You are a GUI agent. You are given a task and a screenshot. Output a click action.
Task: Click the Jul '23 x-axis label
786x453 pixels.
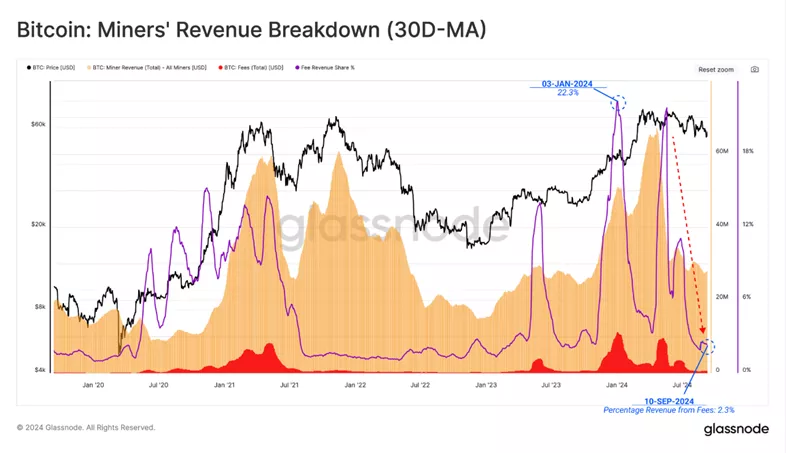(550, 383)
